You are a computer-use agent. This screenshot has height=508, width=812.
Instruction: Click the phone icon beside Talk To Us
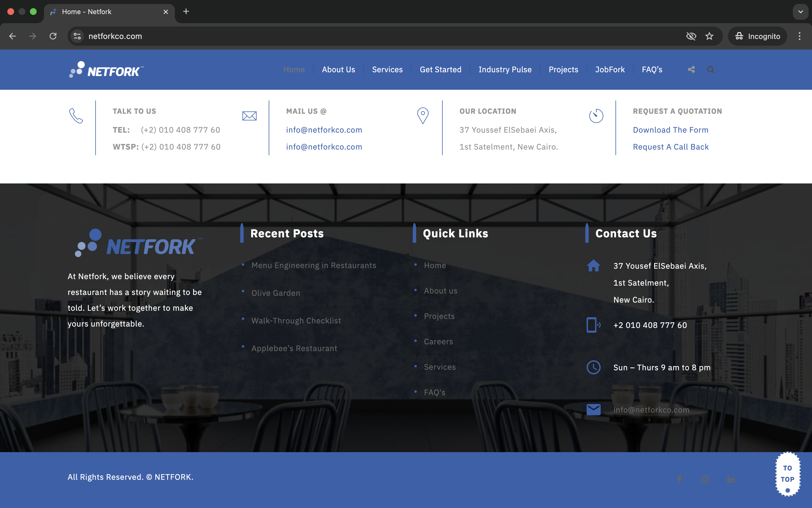point(76,116)
